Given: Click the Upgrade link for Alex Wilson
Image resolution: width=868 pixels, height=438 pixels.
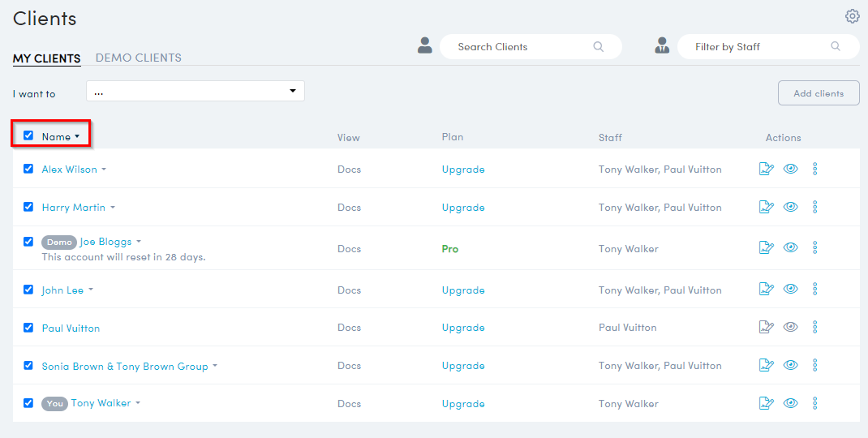Looking at the screenshot, I should [x=463, y=170].
